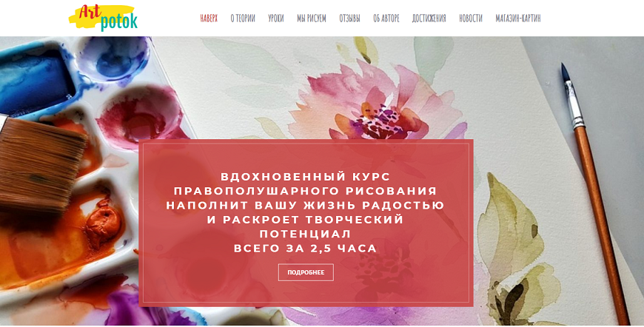Click the Art potok logo
The image size is (644, 327).
point(103,18)
